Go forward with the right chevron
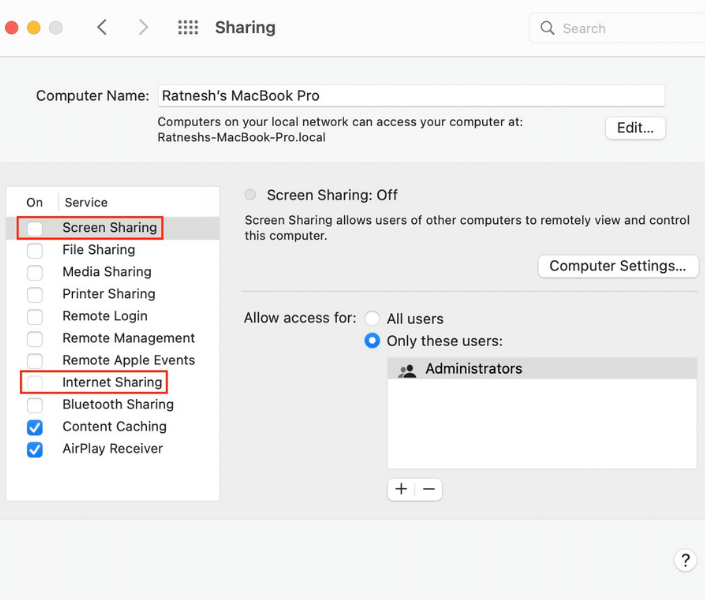The width and height of the screenshot is (705, 600). (x=143, y=27)
